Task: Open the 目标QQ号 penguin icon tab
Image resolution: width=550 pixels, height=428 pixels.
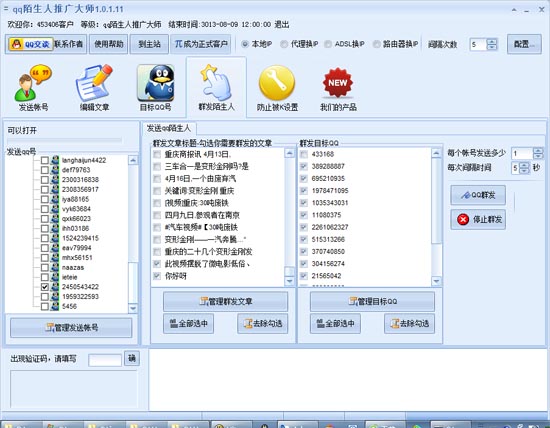Action: 155,88
